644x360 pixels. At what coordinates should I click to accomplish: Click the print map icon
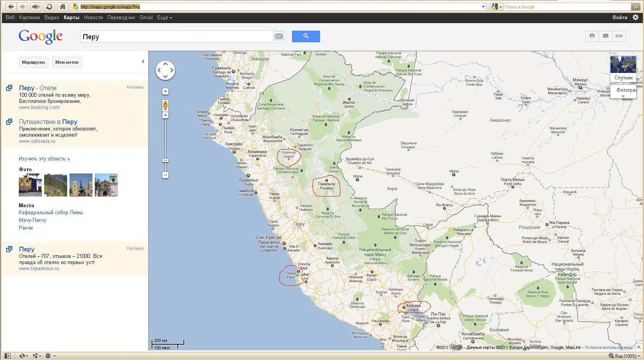(x=592, y=36)
